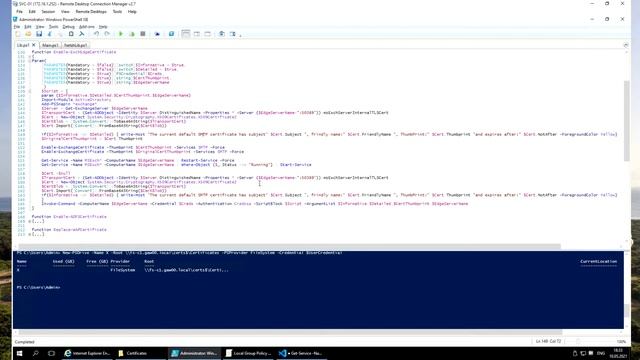Open the taskbar clock and date

click(618, 353)
